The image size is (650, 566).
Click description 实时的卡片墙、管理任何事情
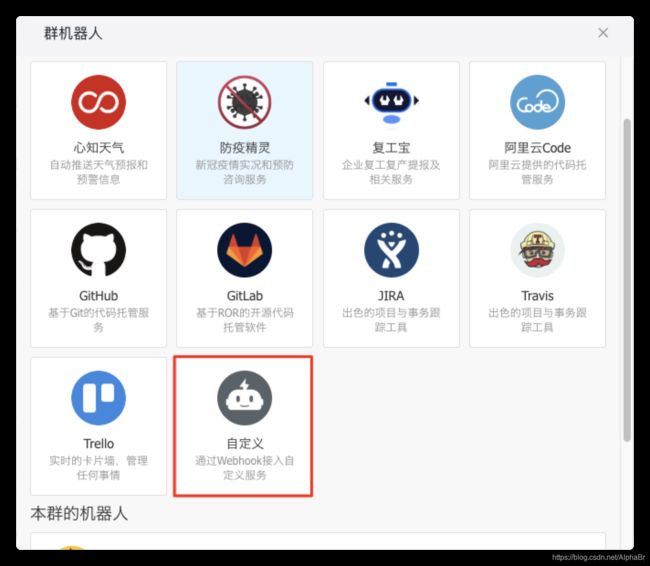(99, 468)
